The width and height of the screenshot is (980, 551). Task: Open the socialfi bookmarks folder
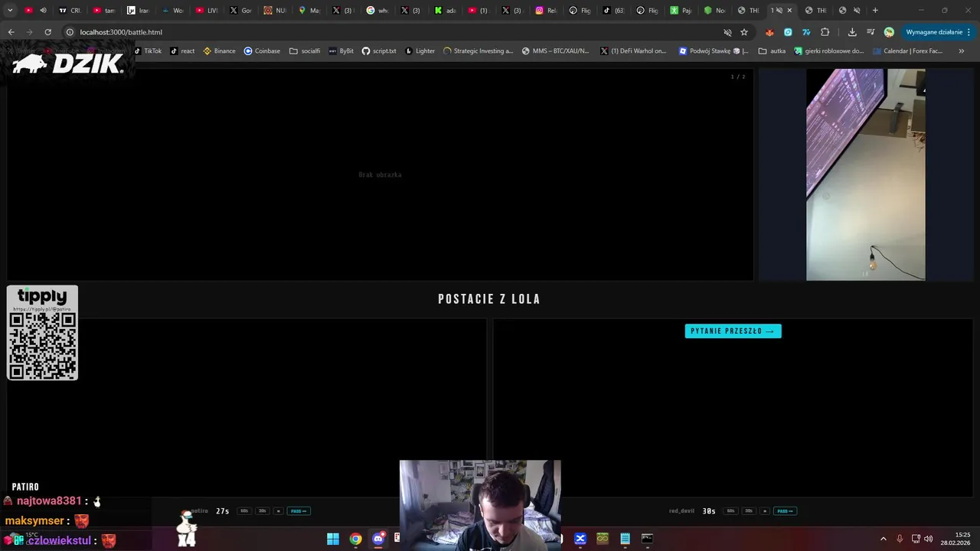point(305,51)
